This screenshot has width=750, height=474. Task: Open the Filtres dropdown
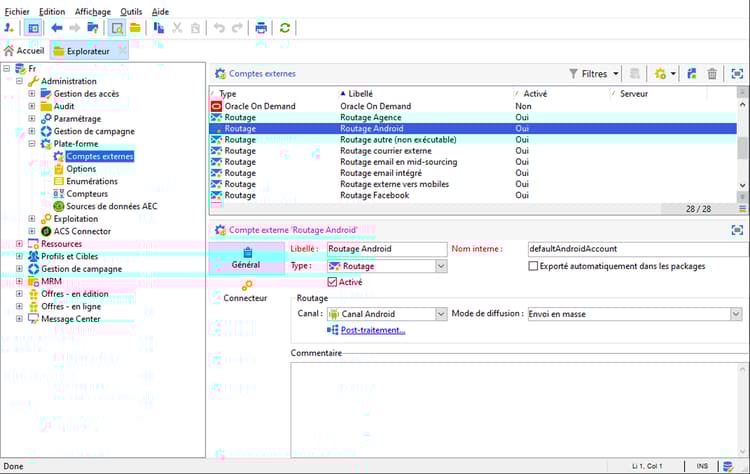pyautogui.click(x=595, y=74)
